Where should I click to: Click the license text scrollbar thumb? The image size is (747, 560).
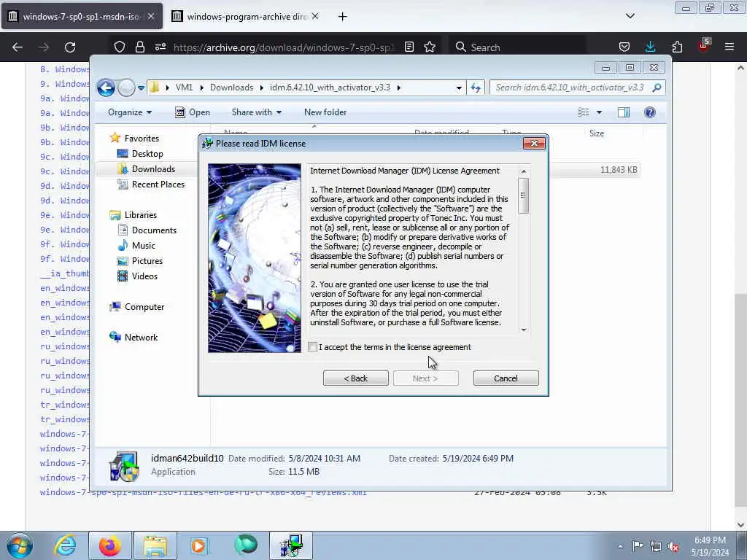tap(524, 195)
